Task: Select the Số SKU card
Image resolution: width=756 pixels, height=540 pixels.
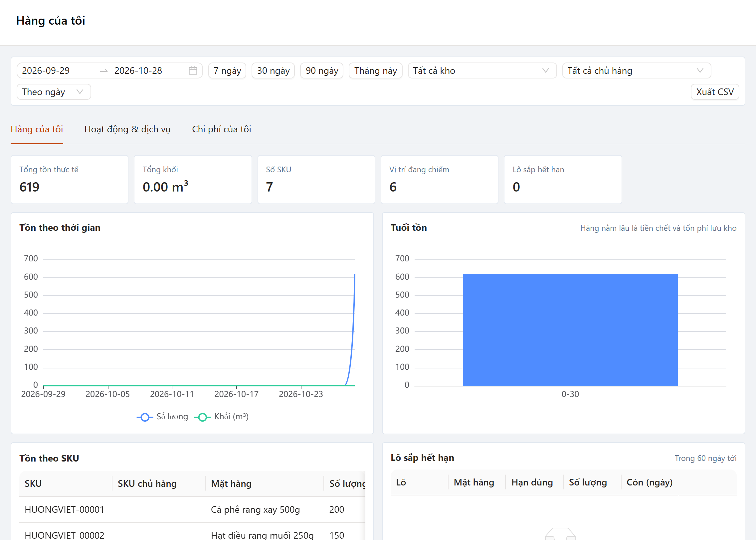Action: click(316, 180)
